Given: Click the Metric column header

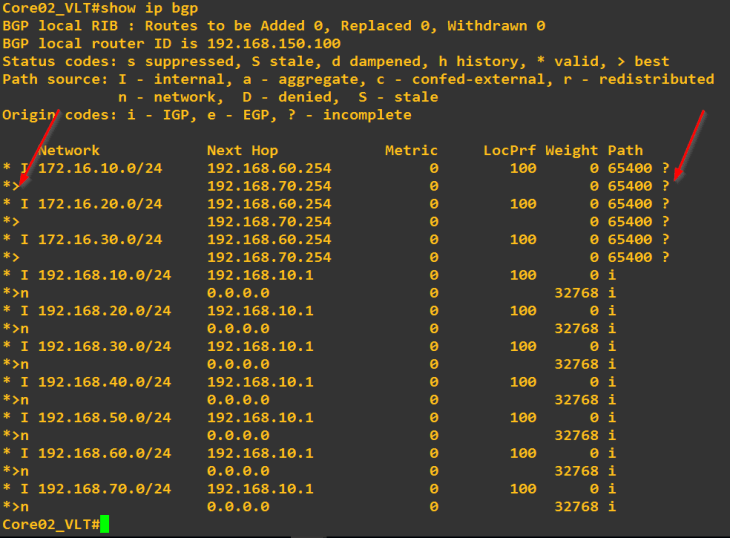Looking at the screenshot, I should click(x=411, y=150).
